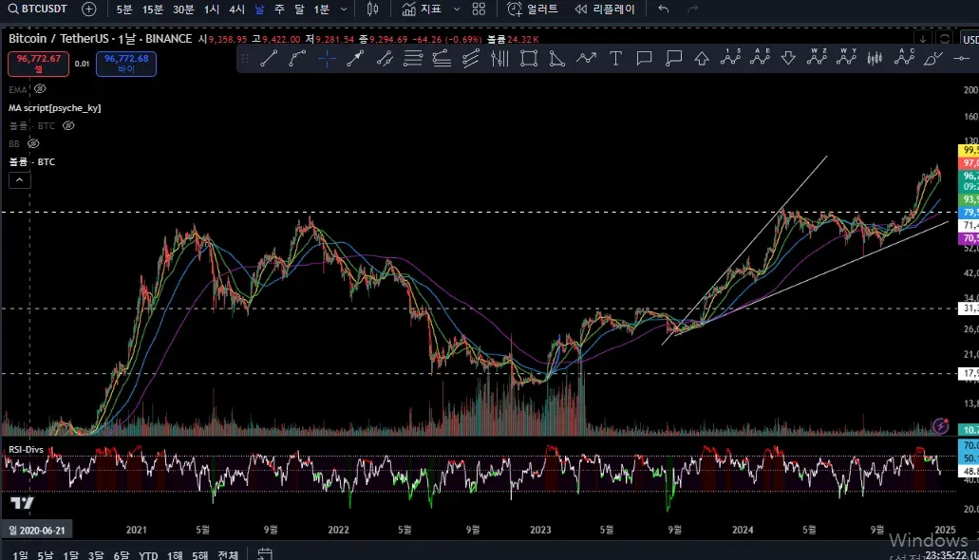Collapse the indicator legend with chevron
Screen dimensions: 979x560
19,179
